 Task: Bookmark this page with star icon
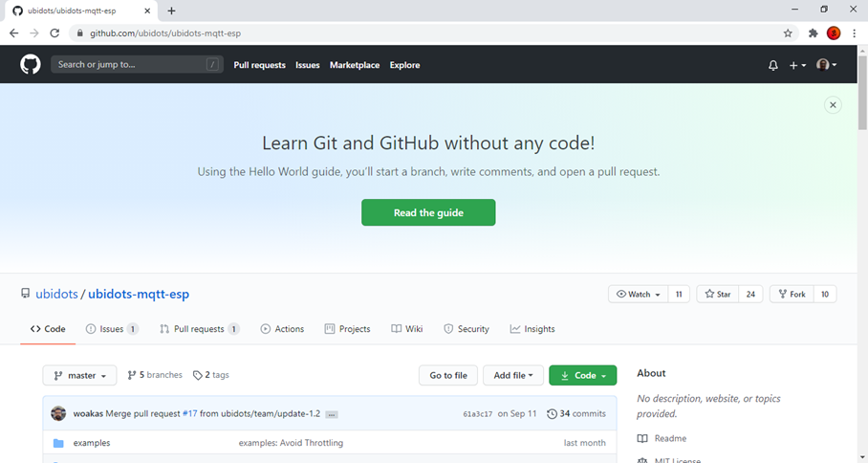point(788,33)
